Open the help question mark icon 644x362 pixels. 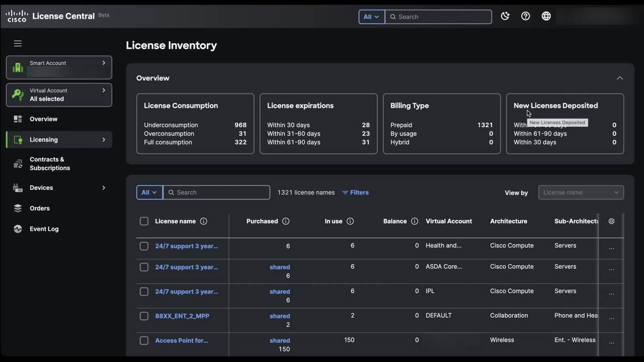click(x=525, y=16)
